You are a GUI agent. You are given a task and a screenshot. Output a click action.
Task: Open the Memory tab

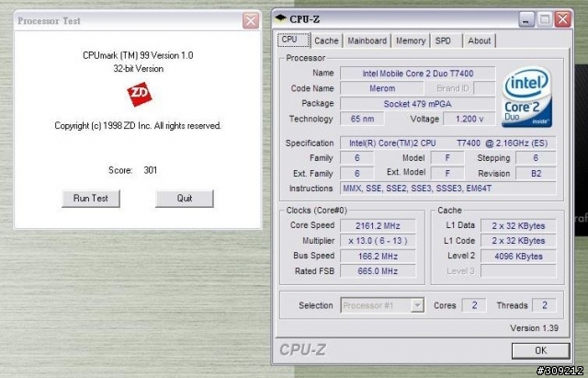pyautogui.click(x=411, y=40)
